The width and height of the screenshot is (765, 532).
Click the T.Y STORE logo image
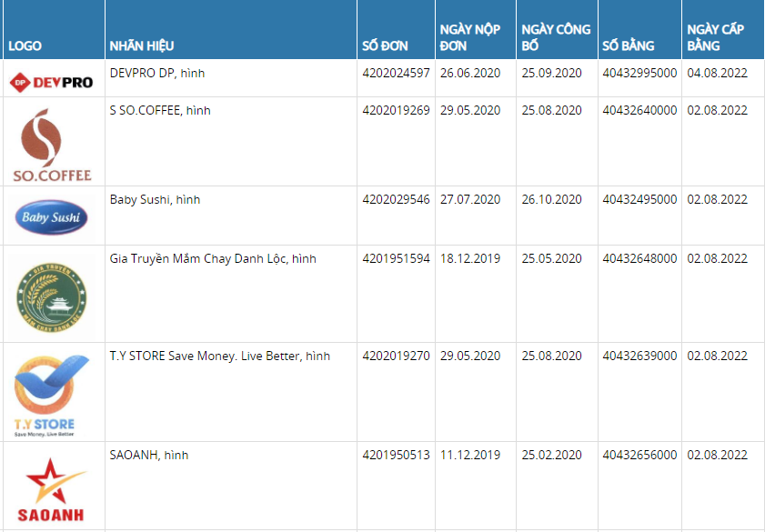(x=51, y=396)
